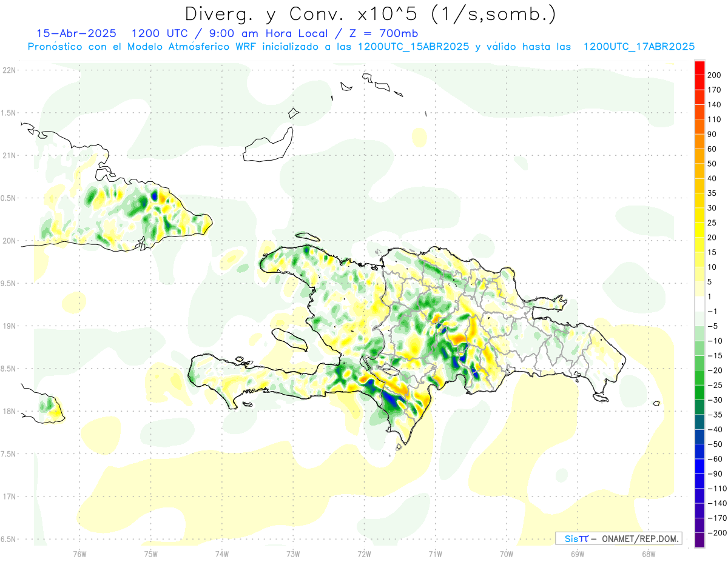This screenshot has width=728, height=562.
Task: Click the "6.5N" latitude label
Action: pyautogui.click(x=9, y=540)
